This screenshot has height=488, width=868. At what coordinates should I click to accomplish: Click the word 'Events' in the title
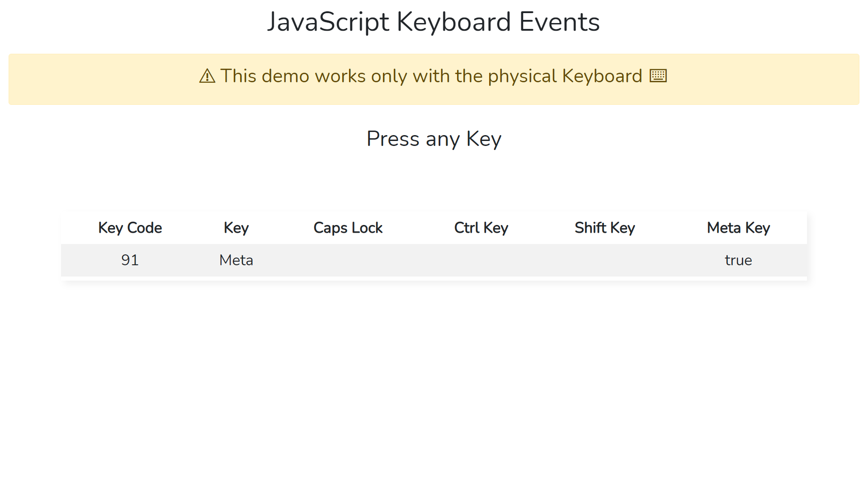pyautogui.click(x=559, y=22)
